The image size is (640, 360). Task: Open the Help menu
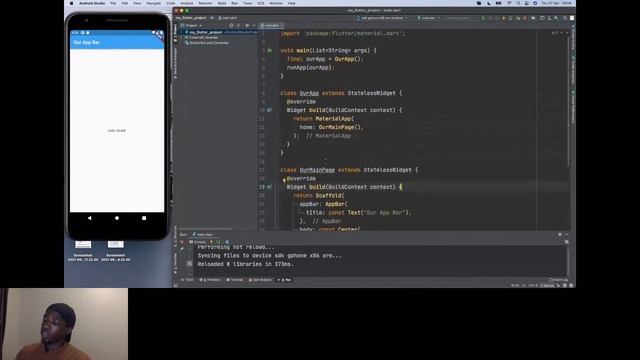(291, 3)
